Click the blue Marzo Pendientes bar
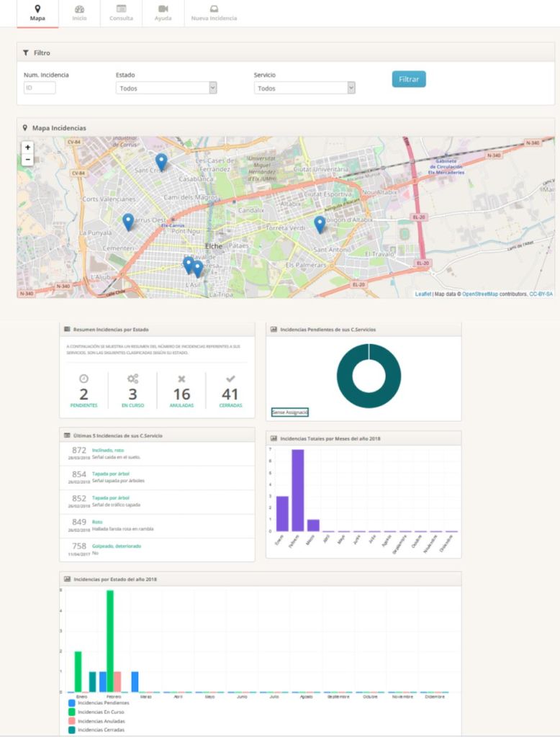Screen dimensions: 560x737 (135, 682)
